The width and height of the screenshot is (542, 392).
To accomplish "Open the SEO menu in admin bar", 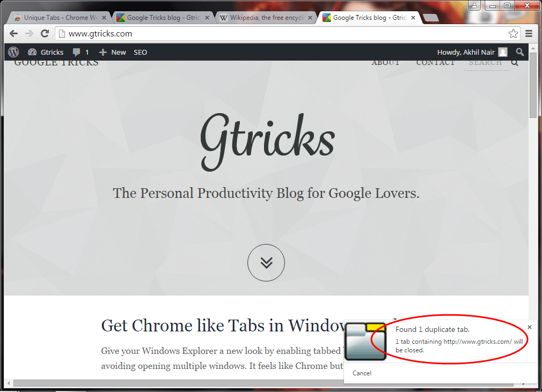I will 141,52.
